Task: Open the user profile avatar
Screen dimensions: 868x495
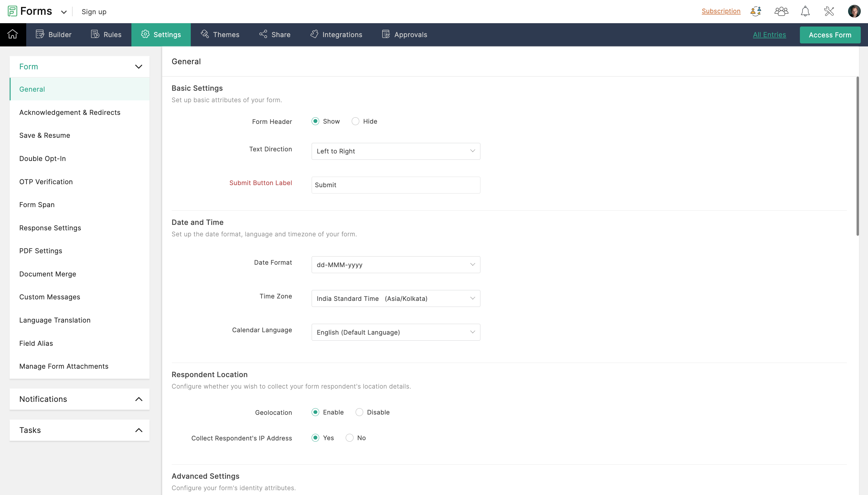Action: point(854,11)
